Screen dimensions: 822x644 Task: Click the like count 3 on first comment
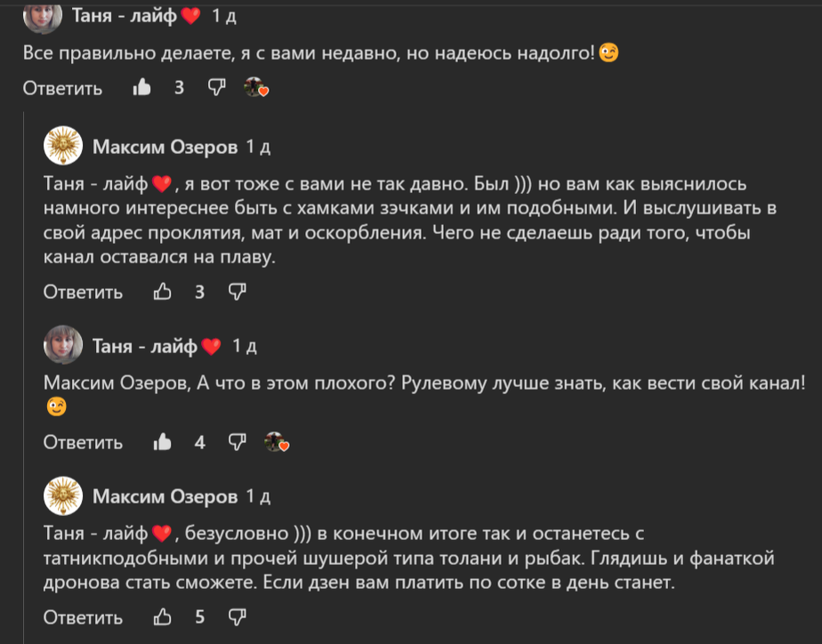pos(178,88)
